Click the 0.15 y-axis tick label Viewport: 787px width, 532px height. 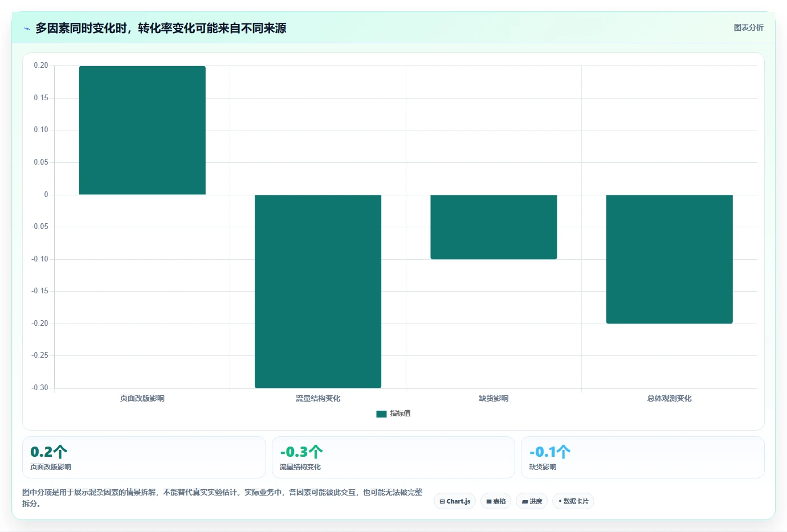point(41,98)
